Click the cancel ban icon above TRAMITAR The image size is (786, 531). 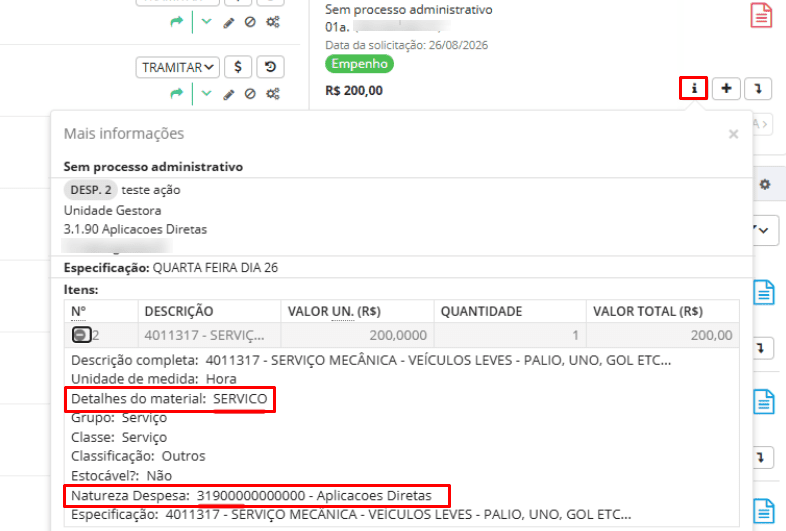tap(250, 22)
